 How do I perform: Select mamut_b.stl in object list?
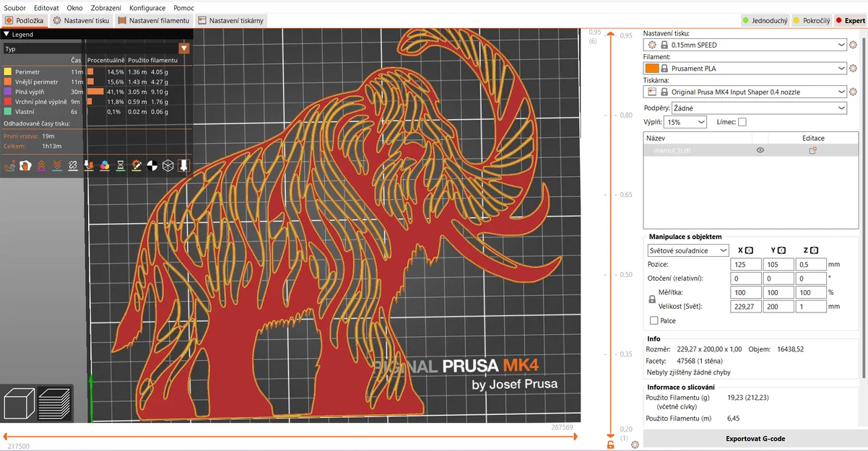(x=751, y=150)
